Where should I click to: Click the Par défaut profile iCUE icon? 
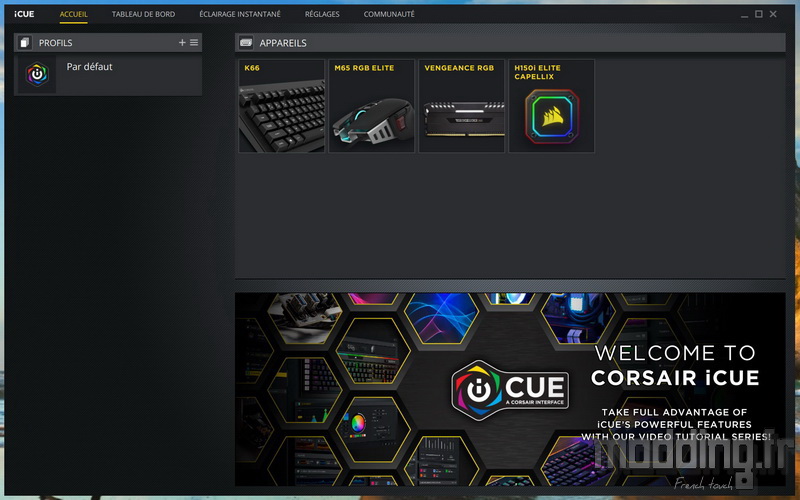click(37, 74)
